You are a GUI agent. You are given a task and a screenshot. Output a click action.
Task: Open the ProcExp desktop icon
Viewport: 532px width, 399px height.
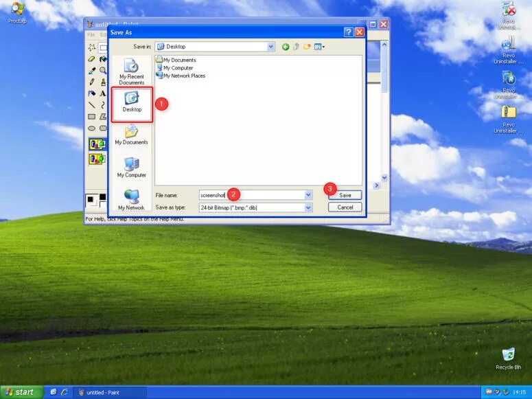(17, 12)
